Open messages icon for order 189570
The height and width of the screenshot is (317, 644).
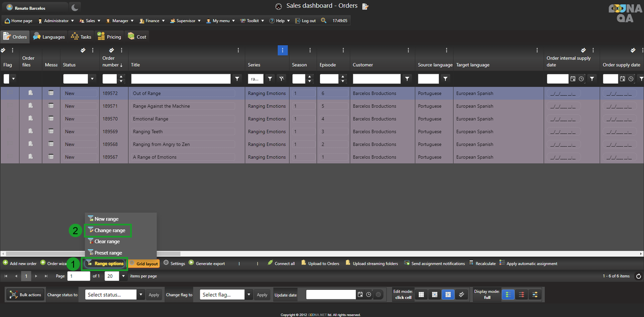pyautogui.click(x=51, y=119)
